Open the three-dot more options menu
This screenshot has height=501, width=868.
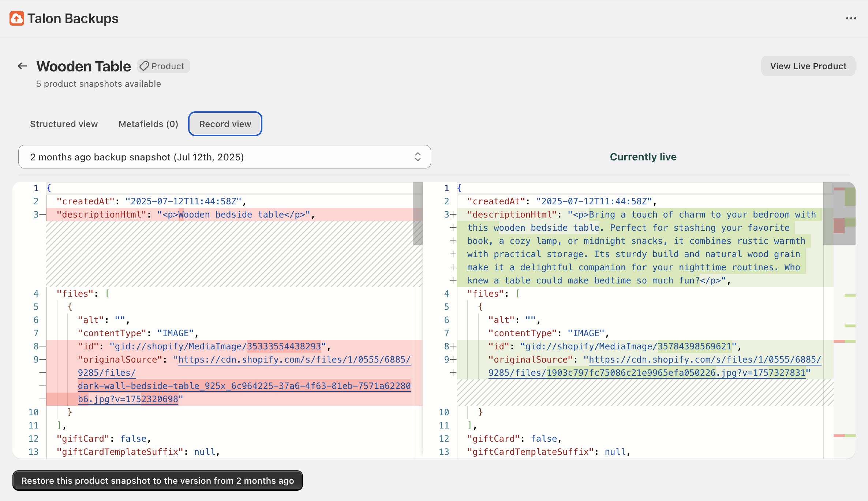(851, 18)
